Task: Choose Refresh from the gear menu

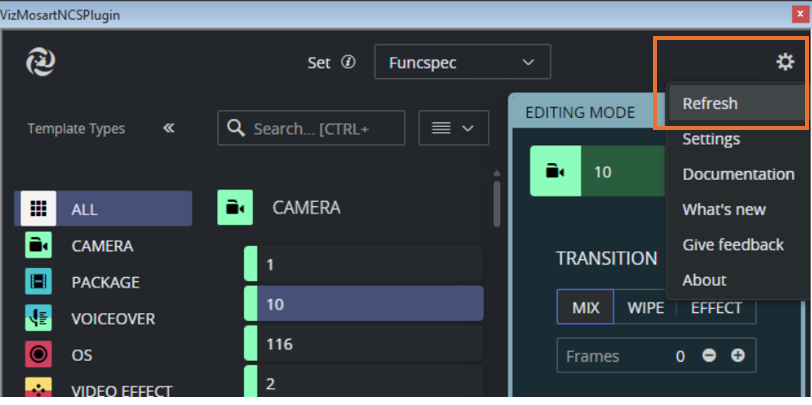Action: tap(737, 103)
